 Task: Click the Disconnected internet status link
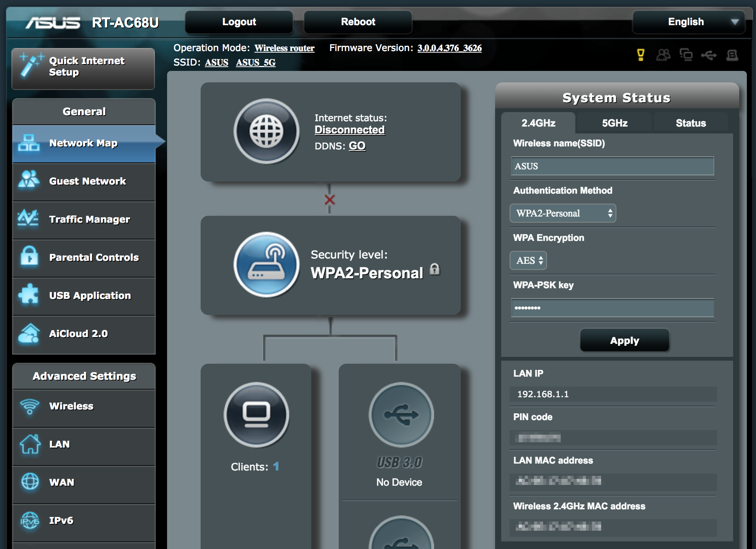coord(349,130)
